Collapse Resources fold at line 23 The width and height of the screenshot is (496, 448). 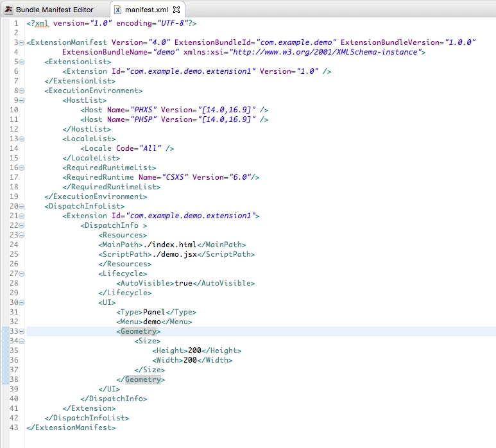(22, 236)
